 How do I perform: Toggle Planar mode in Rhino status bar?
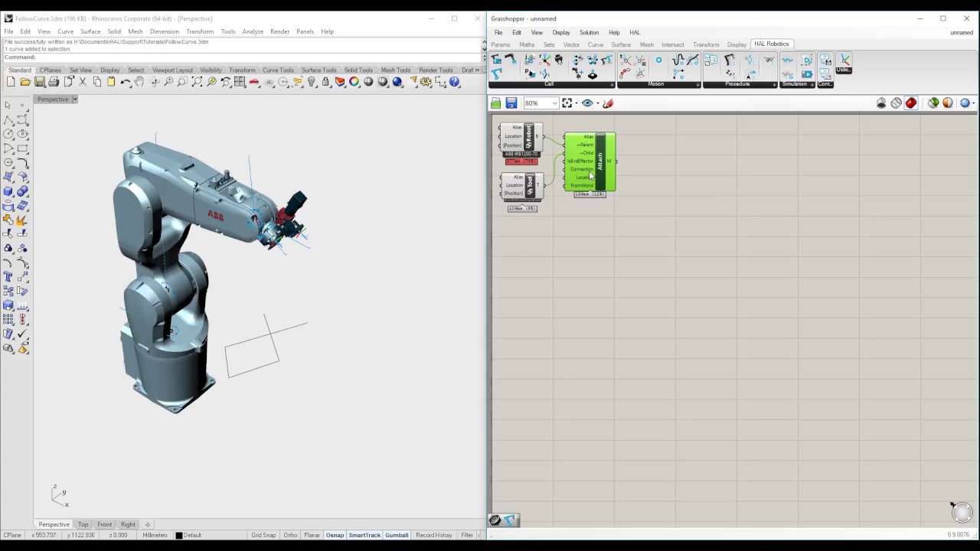point(312,535)
